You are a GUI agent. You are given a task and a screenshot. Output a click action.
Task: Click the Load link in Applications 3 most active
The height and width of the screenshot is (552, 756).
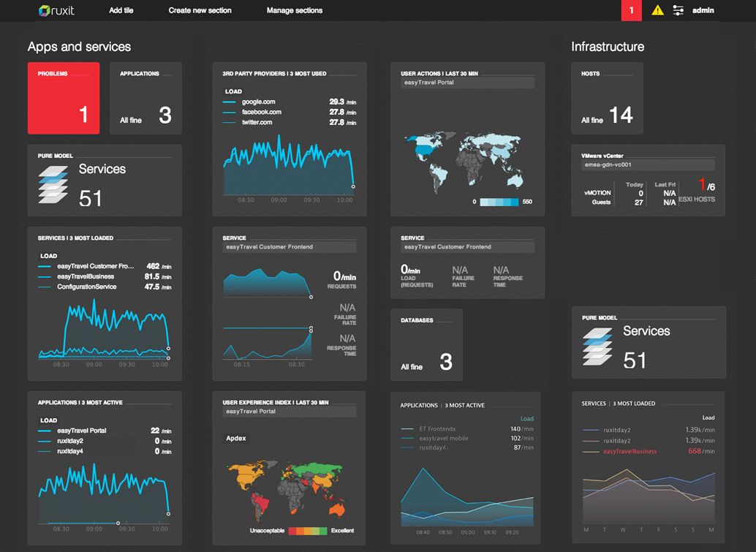(x=527, y=418)
